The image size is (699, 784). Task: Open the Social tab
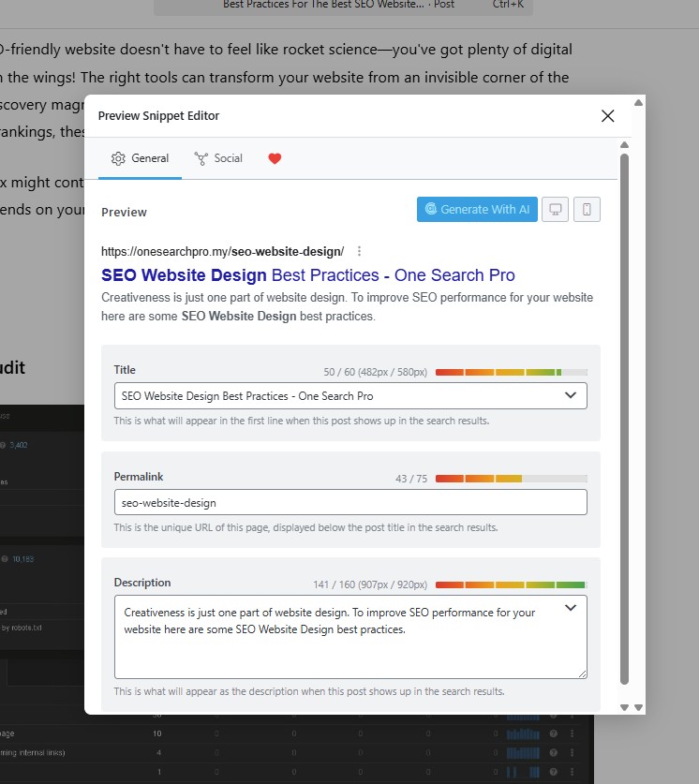pyautogui.click(x=218, y=158)
